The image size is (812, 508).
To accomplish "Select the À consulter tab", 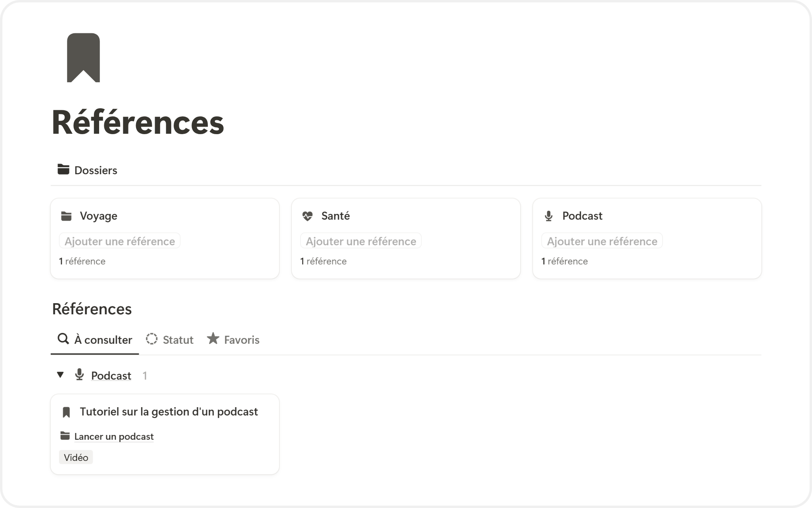I will (x=95, y=340).
